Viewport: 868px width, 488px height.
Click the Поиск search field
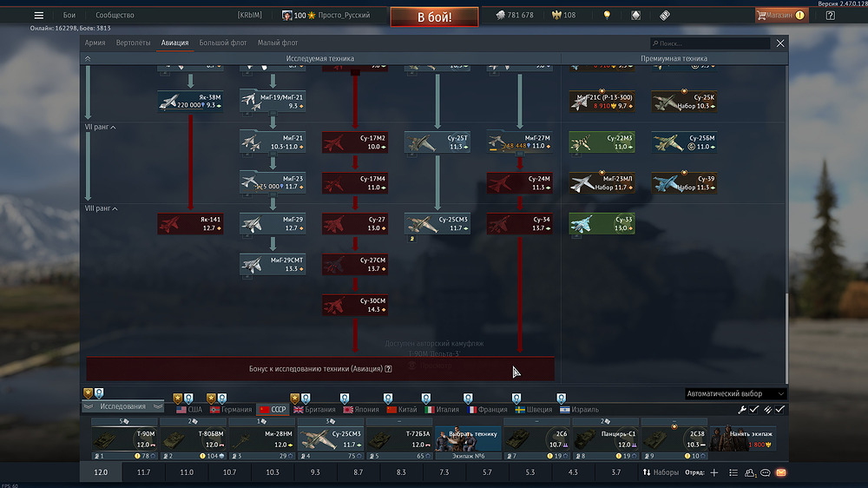pyautogui.click(x=710, y=43)
